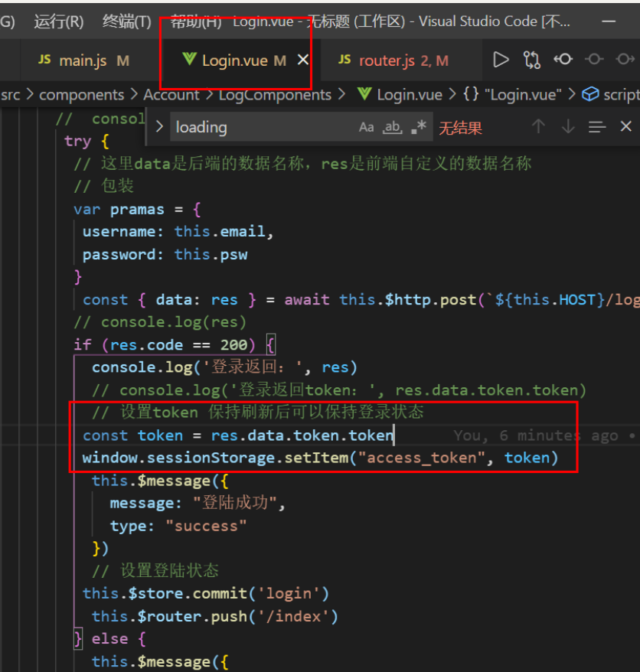Click the Vue icon on Login.vue tab
The width and height of the screenshot is (640, 672).
coord(189,59)
